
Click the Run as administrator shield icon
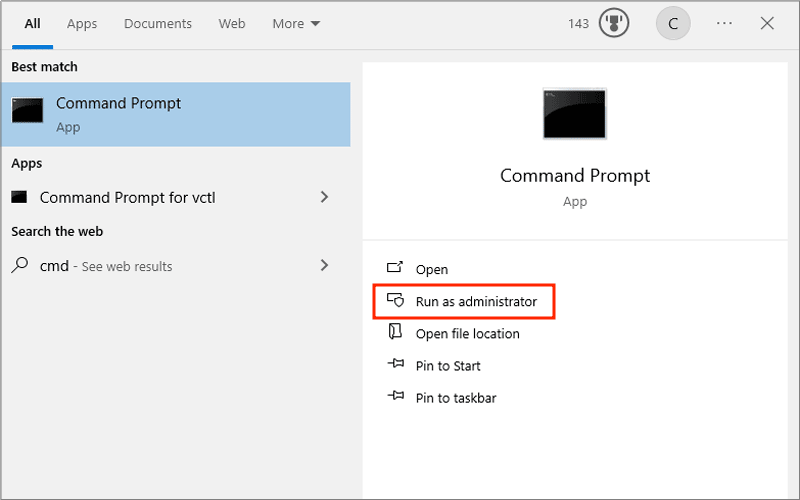[x=395, y=300]
